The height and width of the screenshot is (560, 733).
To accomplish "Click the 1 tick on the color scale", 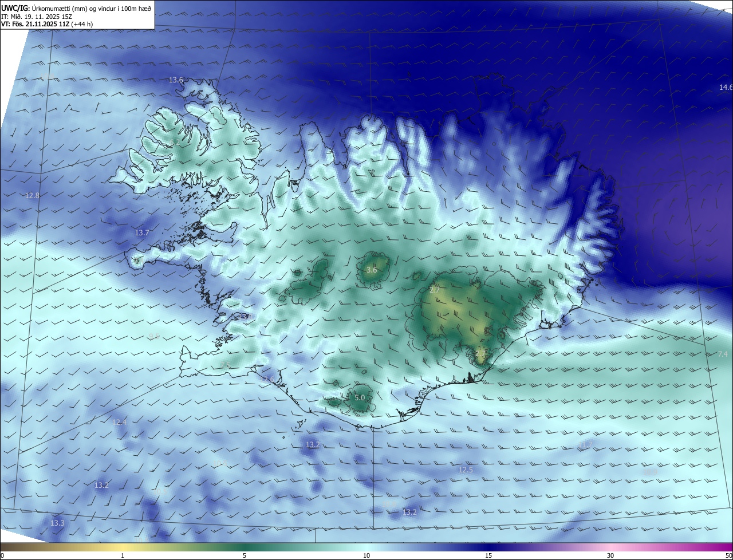I will coord(123,555).
